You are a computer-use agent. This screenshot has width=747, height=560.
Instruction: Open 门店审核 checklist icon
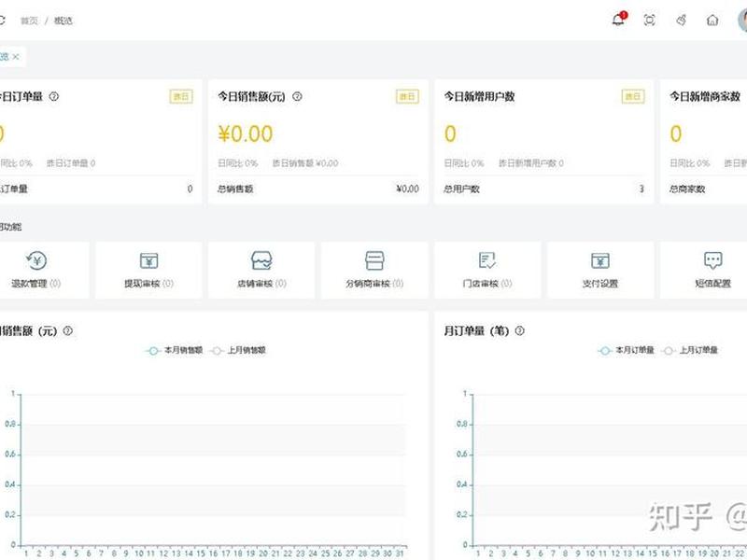487,260
